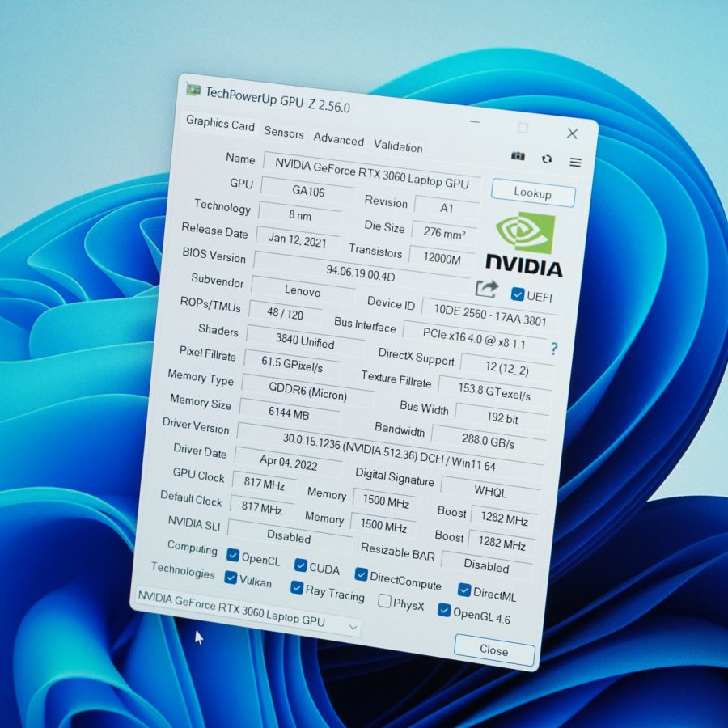The height and width of the screenshot is (728, 728).
Task: Click the Close button
Action: click(x=494, y=650)
